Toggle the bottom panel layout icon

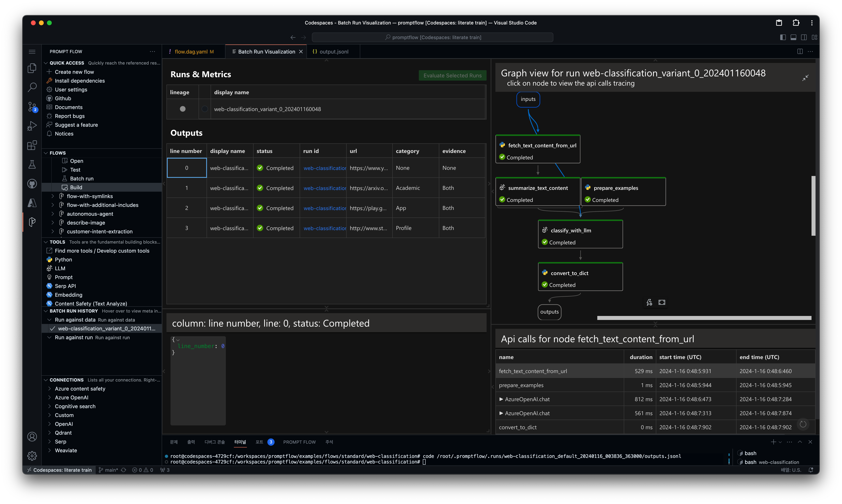click(793, 37)
